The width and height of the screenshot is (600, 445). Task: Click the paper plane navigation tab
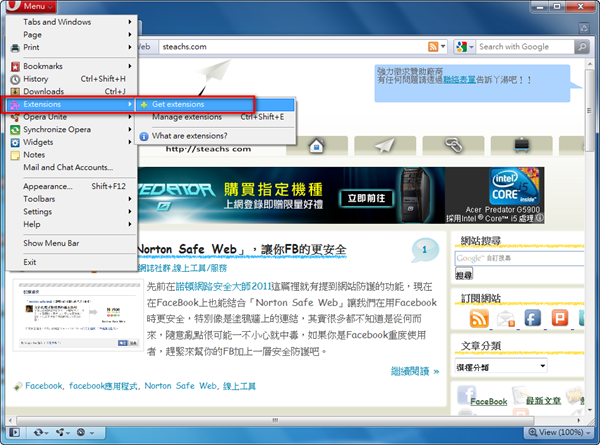[385, 145]
